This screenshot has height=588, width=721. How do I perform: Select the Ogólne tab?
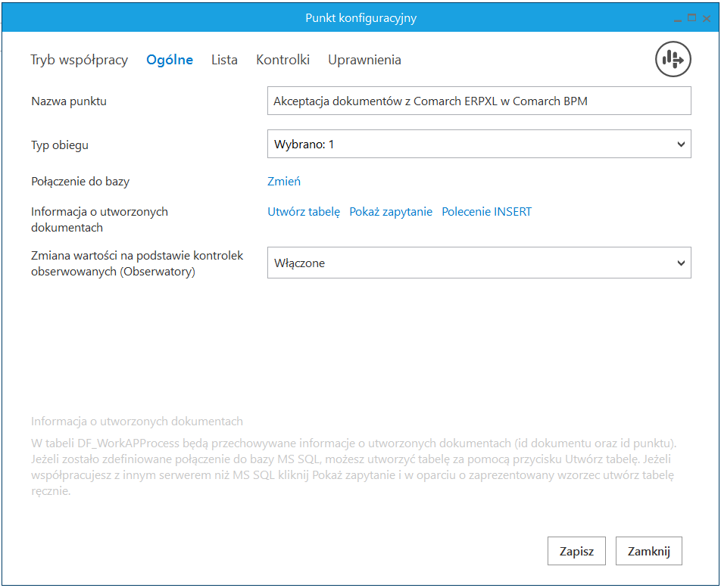[x=170, y=60]
